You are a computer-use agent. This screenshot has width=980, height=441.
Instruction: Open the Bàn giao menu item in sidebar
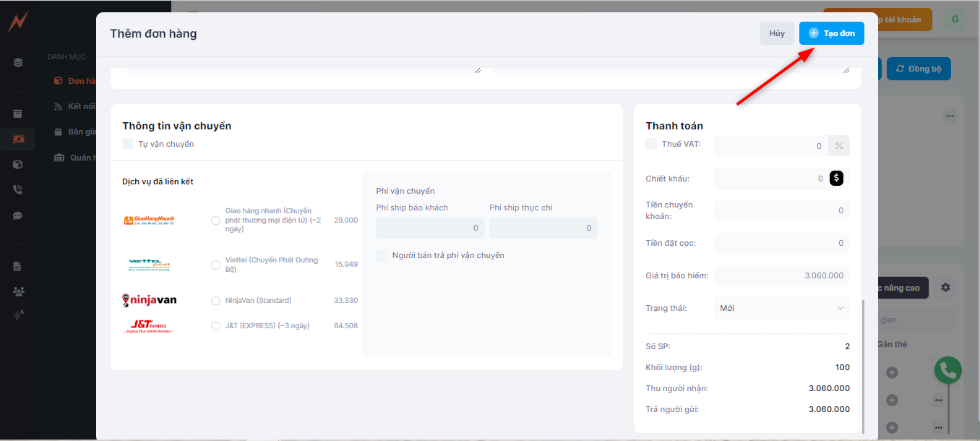[81, 132]
